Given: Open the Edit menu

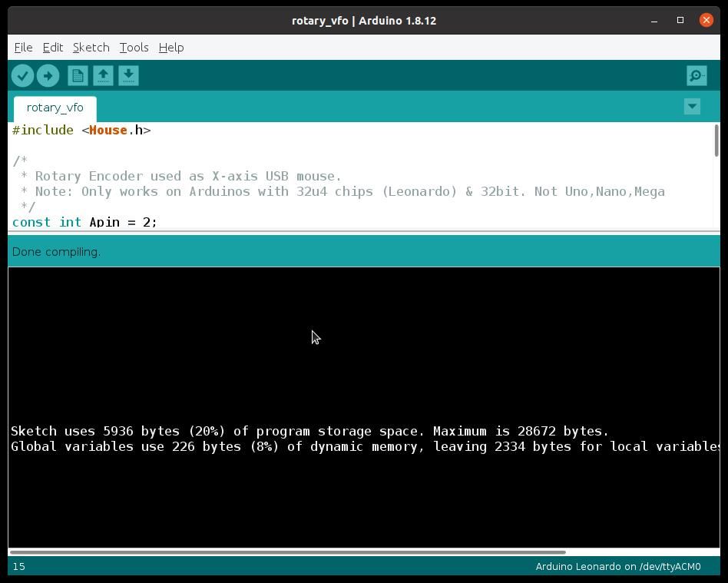Looking at the screenshot, I should (53, 48).
